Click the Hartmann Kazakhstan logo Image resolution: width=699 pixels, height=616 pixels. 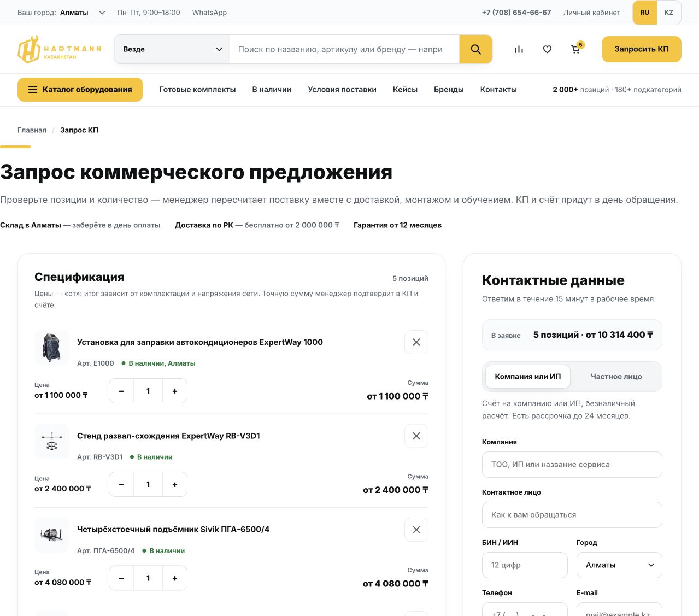(x=59, y=49)
